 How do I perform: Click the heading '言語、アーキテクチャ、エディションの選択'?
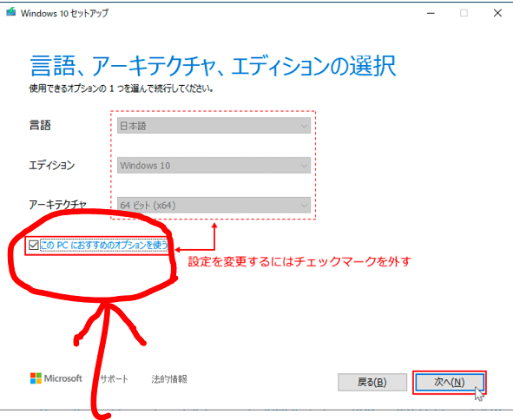coord(213,65)
